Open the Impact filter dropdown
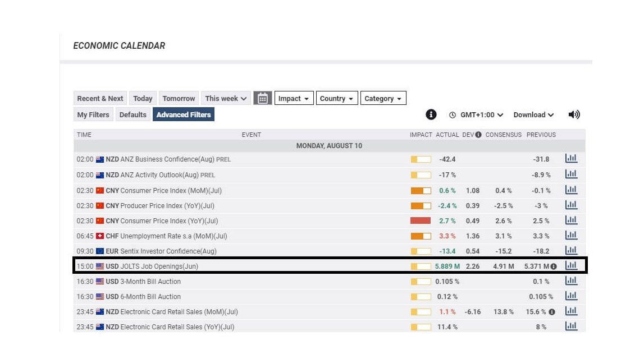644x363 pixels. [294, 98]
